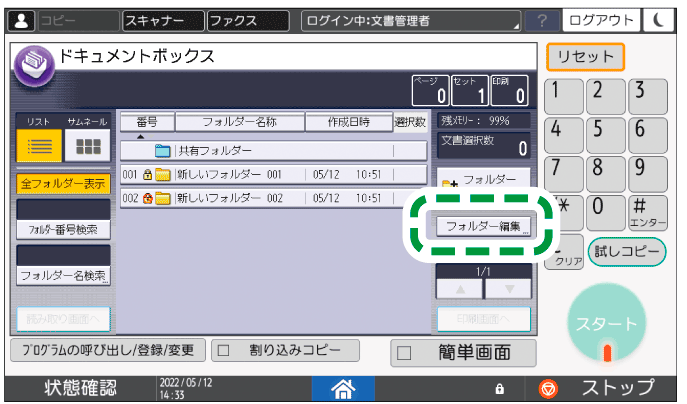The width and height of the screenshot is (687, 404).
Task: Tap the user login icon
Action: pos(21,21)
